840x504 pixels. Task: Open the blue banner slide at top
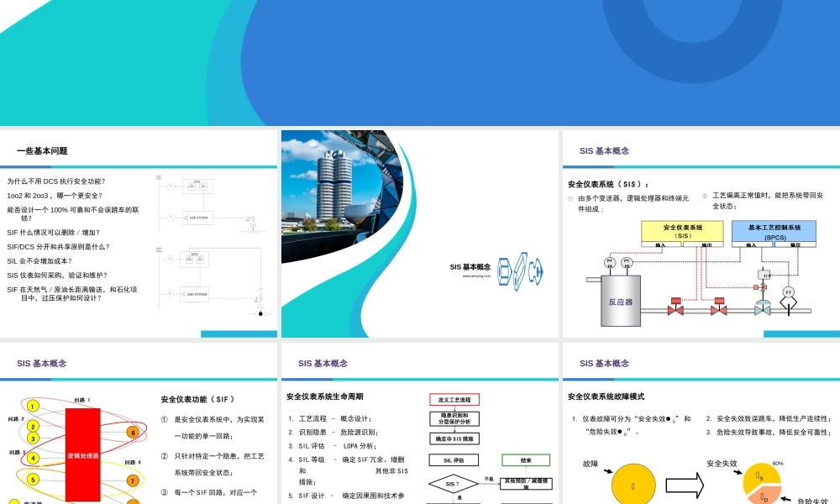(x=420, y=63)
